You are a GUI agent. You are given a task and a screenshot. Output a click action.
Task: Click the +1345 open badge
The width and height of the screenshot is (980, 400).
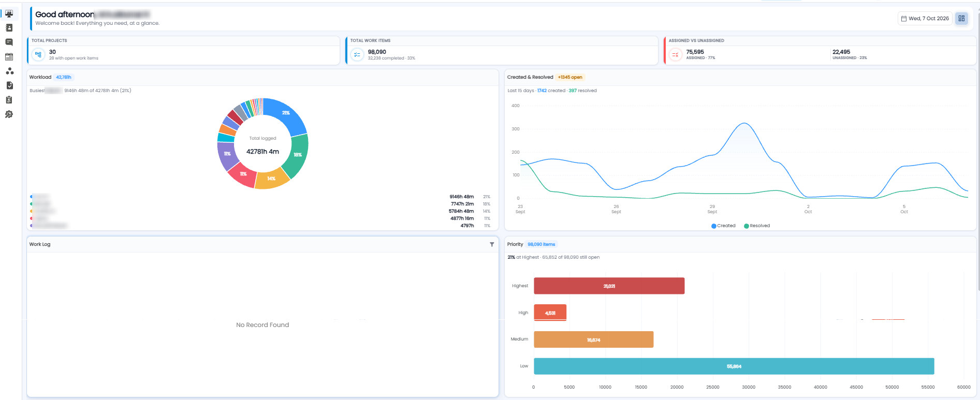[570, 77]
